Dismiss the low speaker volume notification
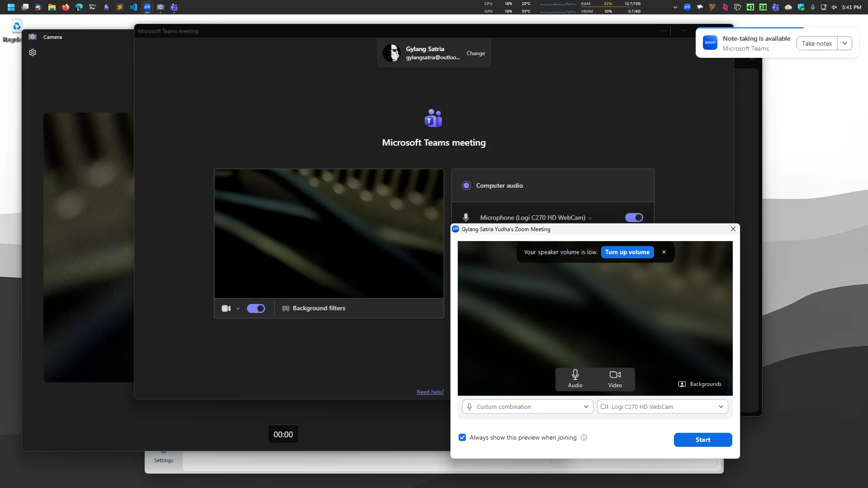 pos(664,252)
